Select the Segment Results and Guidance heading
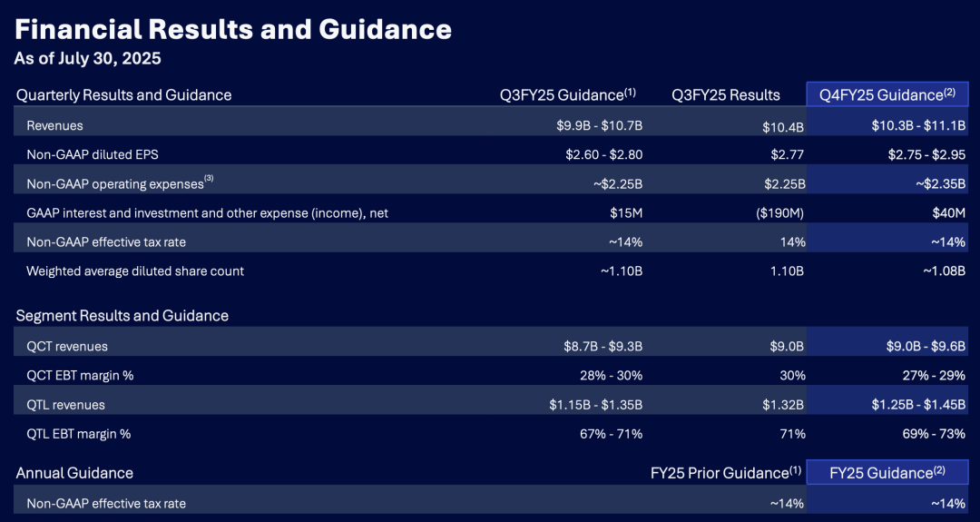The width and height of the screenshot is (980, 522). click(x=122, y=316)
